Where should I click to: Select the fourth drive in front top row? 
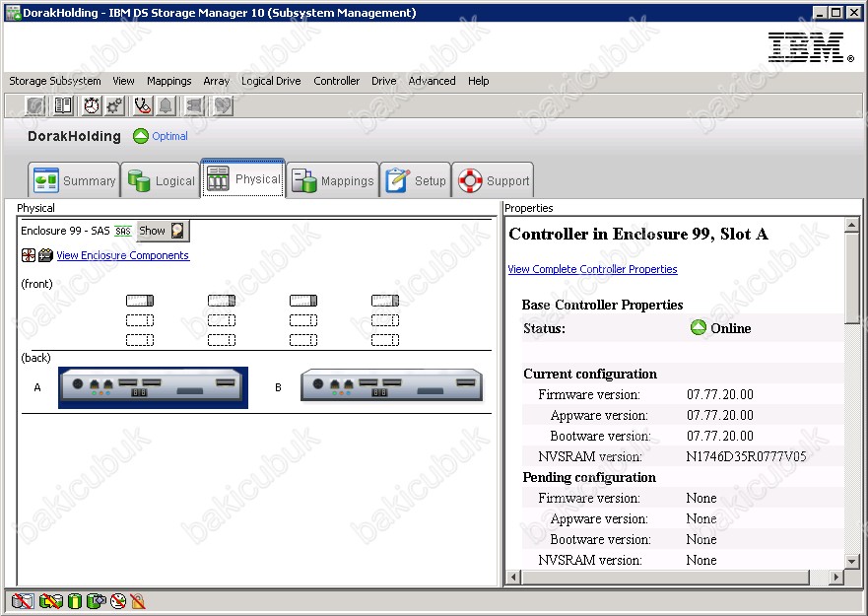coord(384,301)
